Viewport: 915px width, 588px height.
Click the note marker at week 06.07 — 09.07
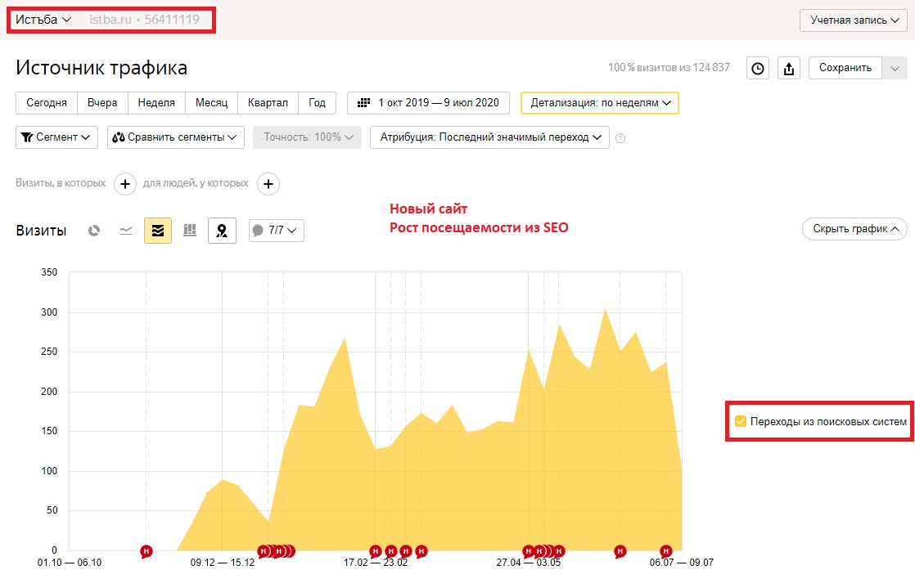pos(666,550)
